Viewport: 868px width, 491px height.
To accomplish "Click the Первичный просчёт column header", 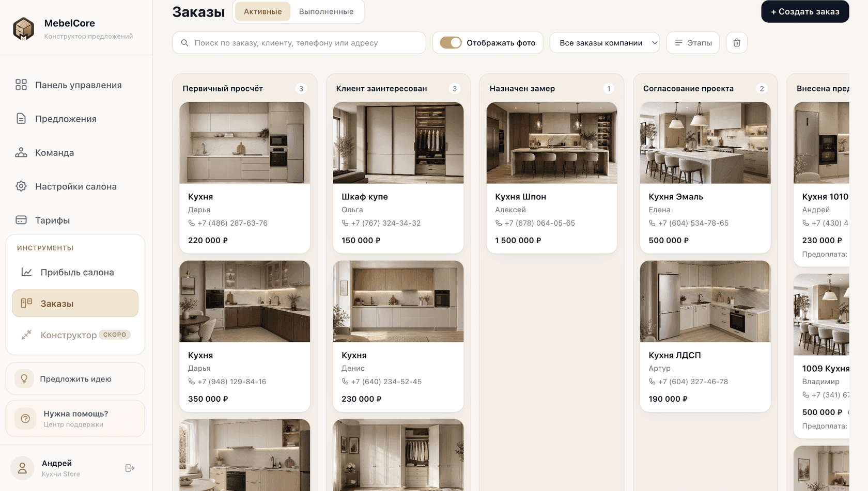I will 223,89.
